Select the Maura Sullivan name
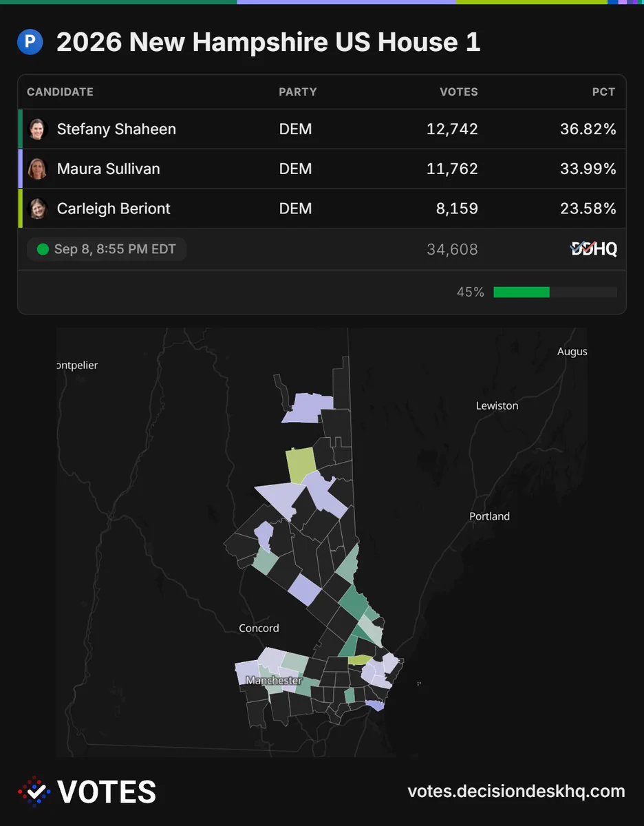The image size is (644, 826). click(109, 169)
